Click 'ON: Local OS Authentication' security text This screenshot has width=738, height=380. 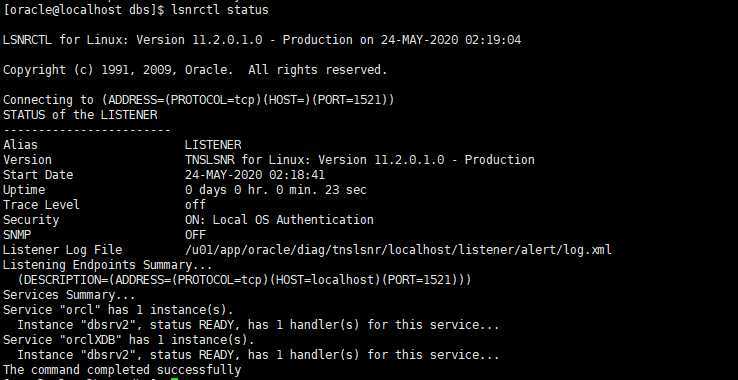(x=279, y=220)
